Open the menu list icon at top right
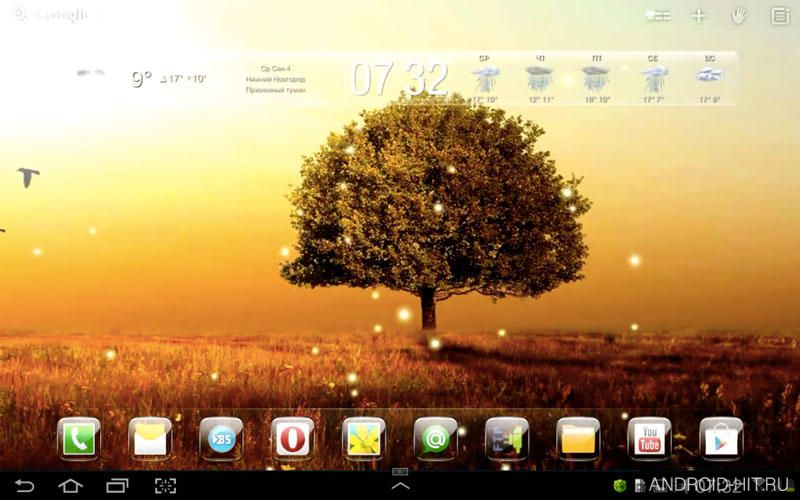800x500 pixels. click(x=780, y=16)
